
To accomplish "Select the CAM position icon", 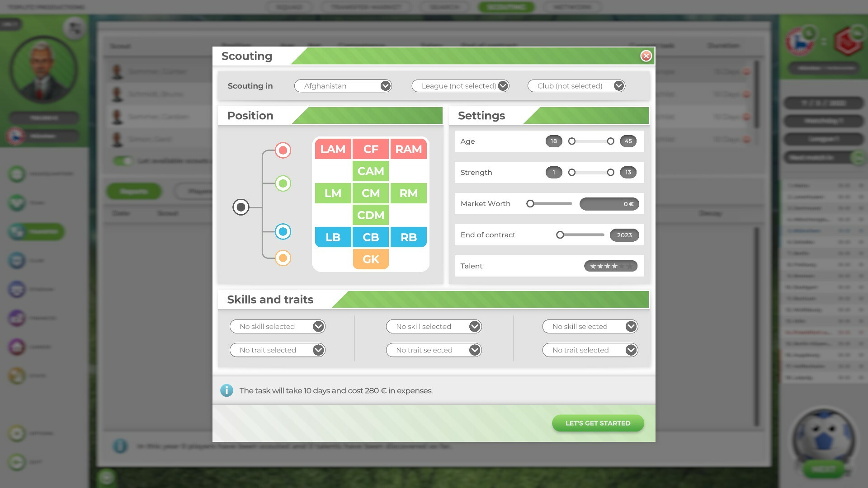I will (x=371, y=171).
